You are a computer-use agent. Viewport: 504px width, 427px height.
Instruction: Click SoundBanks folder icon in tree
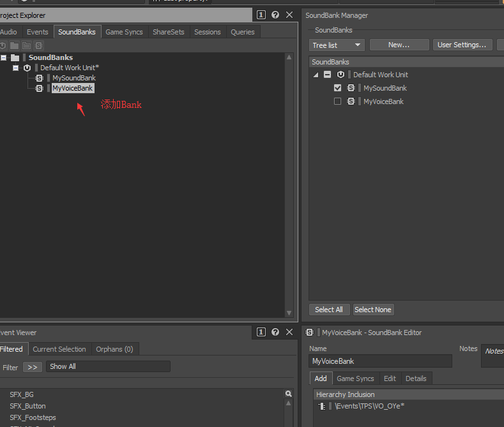click(15, 58)
